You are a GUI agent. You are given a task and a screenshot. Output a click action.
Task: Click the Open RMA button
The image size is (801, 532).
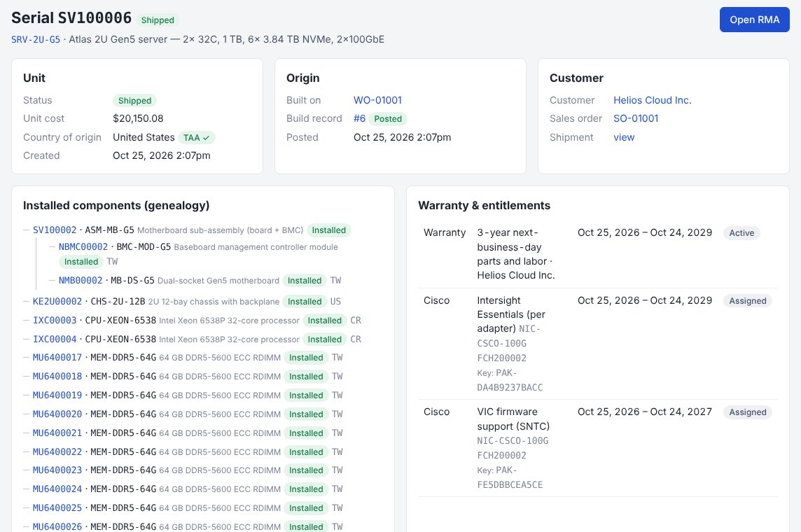click(x=754, y=20)
